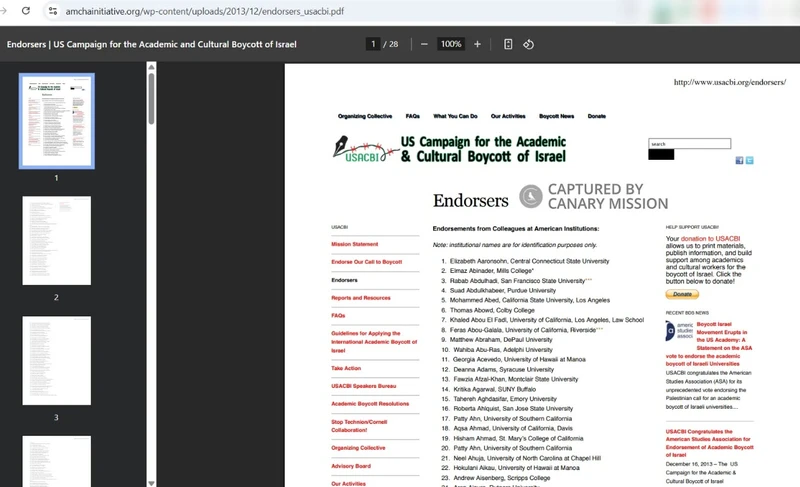Click entry Elizabeth Aaronsohn, Central Connecticut State

pos(529,261)
